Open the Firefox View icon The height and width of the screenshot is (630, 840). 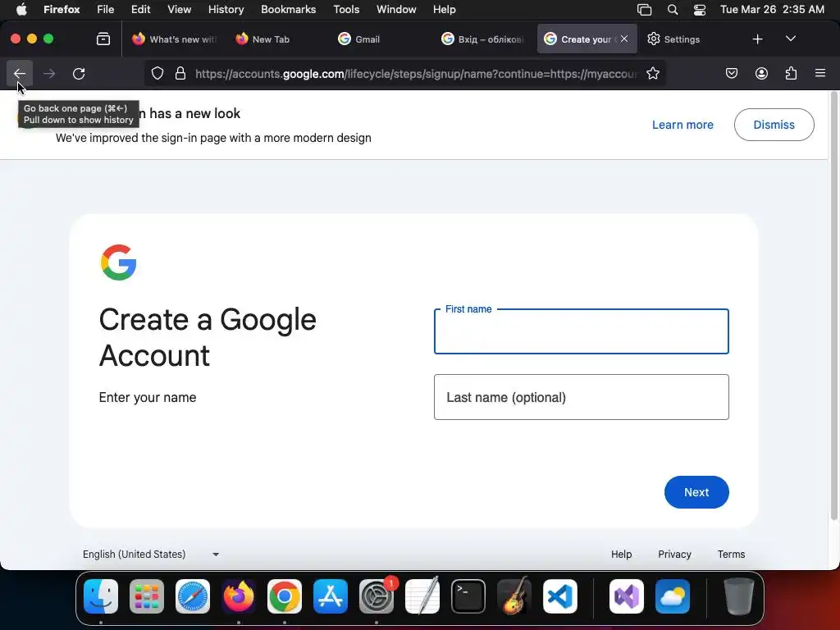coord(103,39)
